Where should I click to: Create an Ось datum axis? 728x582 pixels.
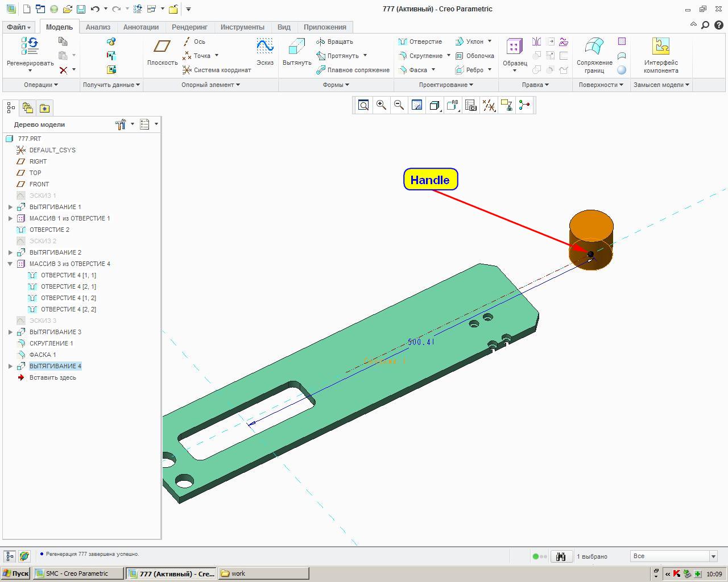pyautogui.click(x=194, y=41)
